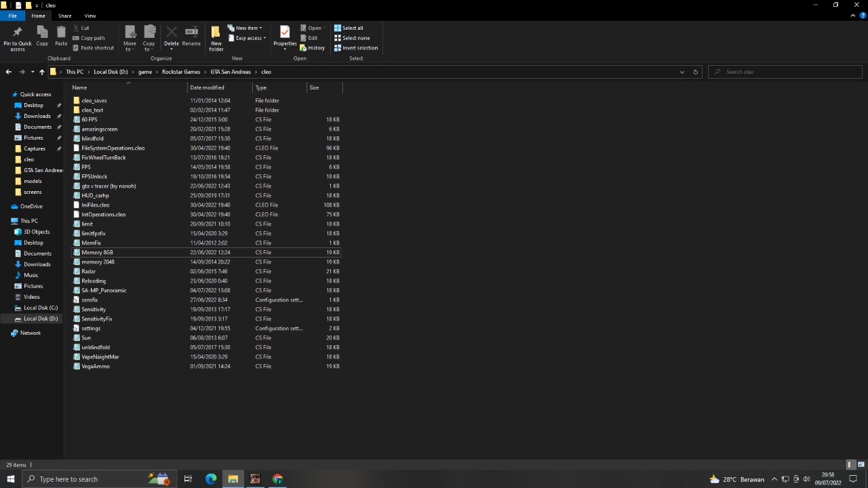Collapse the ribbon with chevron

[x=853, y=16]
